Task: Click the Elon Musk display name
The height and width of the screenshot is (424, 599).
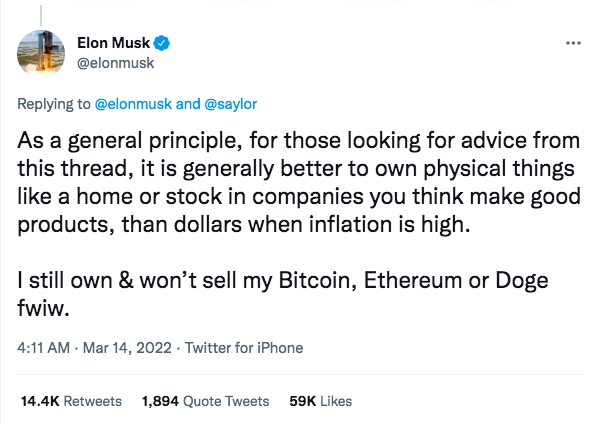Action: pos(113,42)
